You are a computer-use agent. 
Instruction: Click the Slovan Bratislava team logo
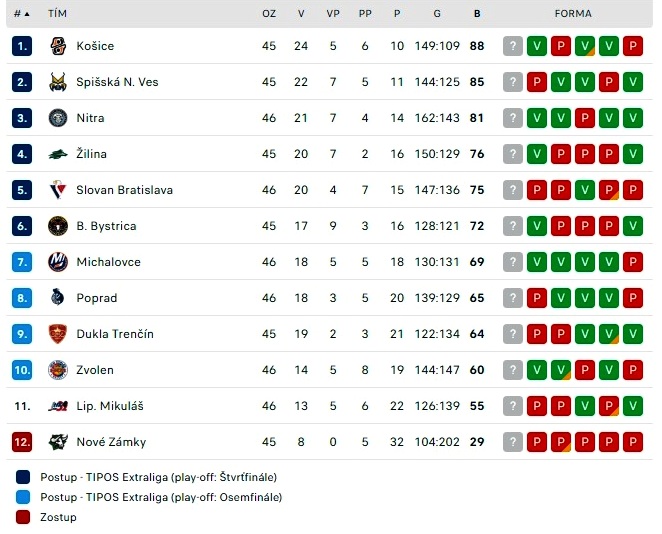coord(58,190)
